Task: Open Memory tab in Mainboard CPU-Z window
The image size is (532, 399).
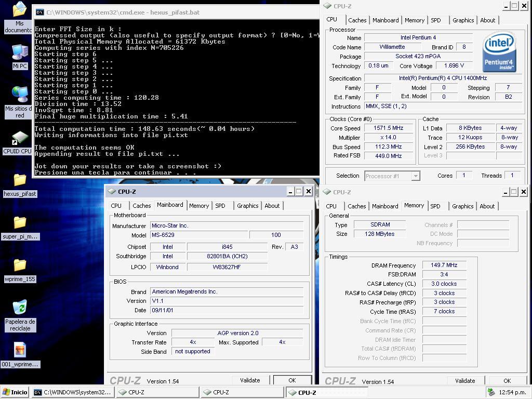Action: click(x=199, y=206)
